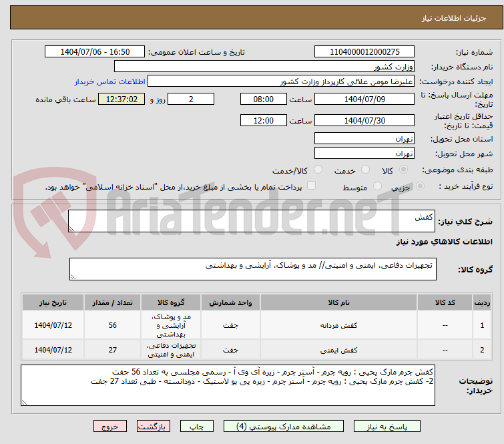This screenshot has width=504, height=444.
Task: Click the ردیف column header
Action: coord(482,302)
